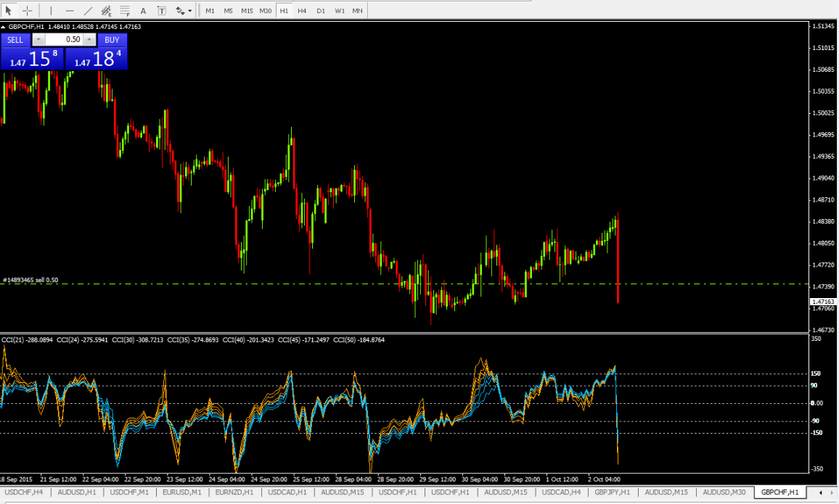The image size is (839, 504).
Task: Open the EURUSD,M1 chart tab
Action: (x=182, y=492)
